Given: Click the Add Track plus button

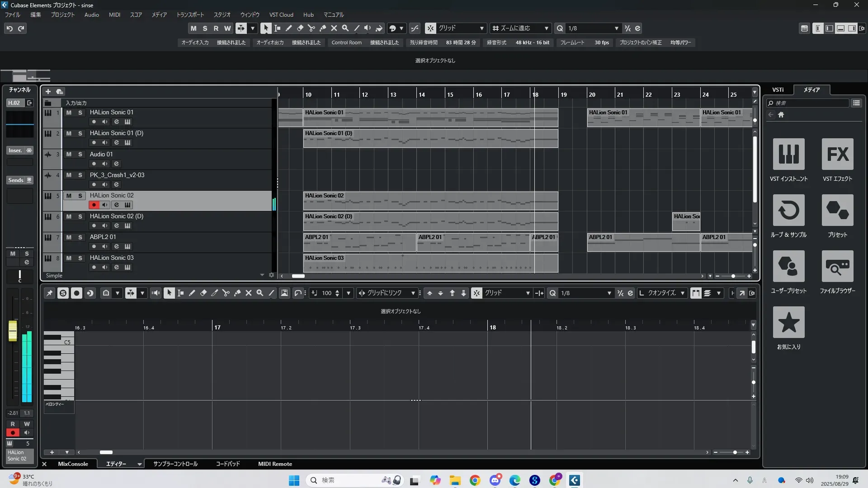Looking at the screenshot, I should pyautogui.click(x=48, y=91).
